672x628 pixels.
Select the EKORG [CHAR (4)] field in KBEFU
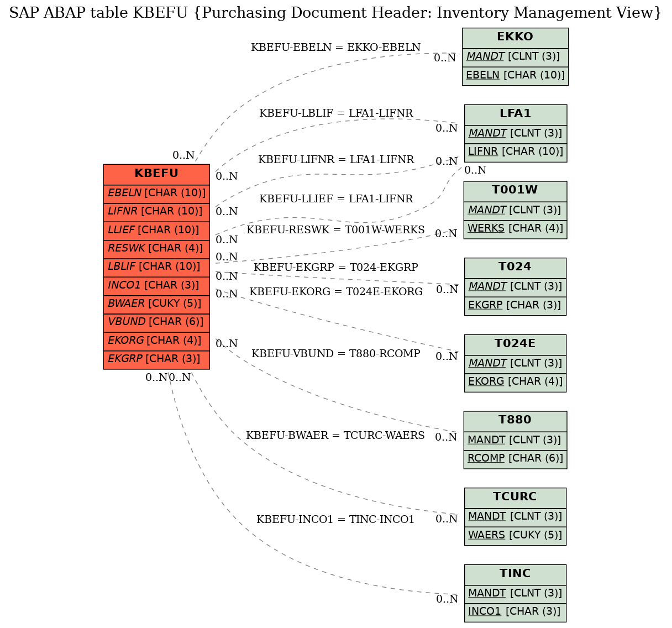(156, 341)
